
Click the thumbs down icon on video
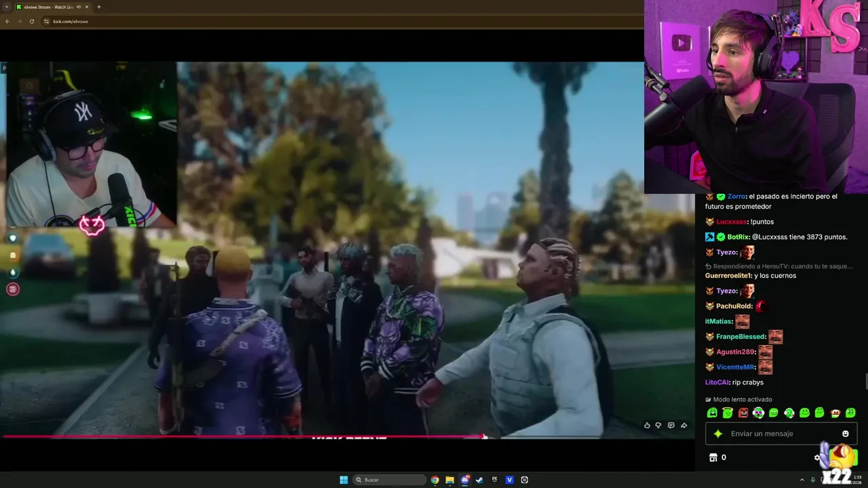(x=659, y=425)
